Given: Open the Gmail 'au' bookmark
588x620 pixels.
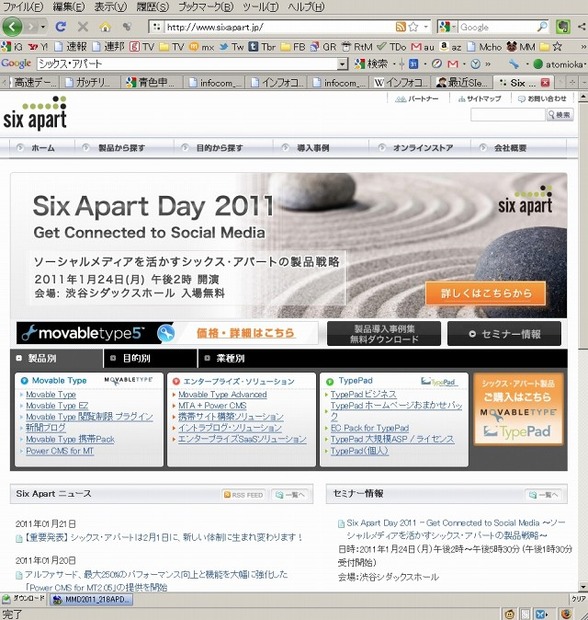Looking at the screenshot, I should (x=423, y=47).
